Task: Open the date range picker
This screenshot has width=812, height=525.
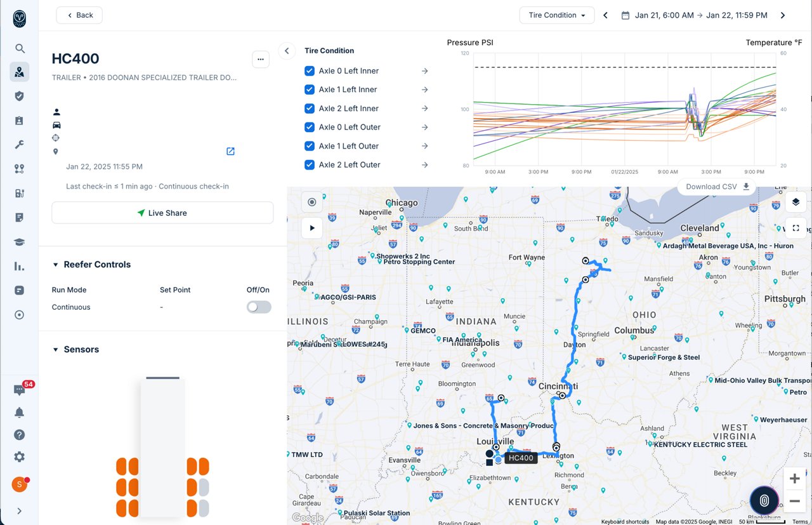Action: (x=694, y=15)
